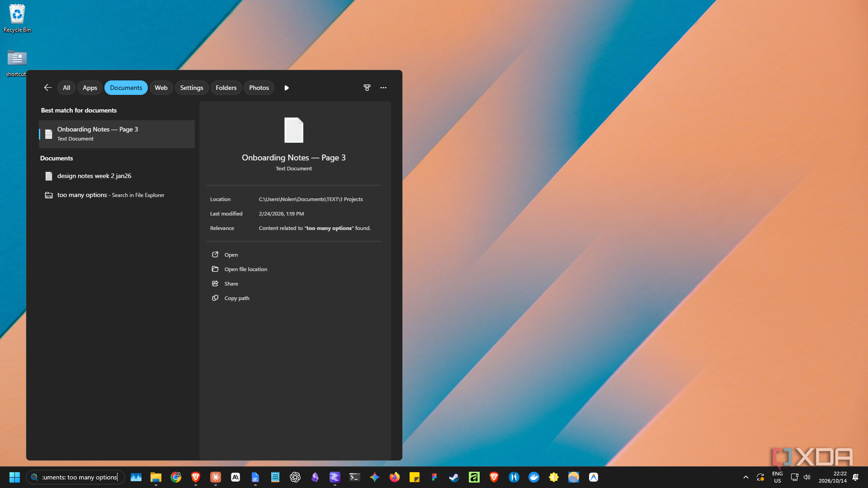868x488 pixels.
Task: Launch Steam from the taskbar
Action: (454, 477)
